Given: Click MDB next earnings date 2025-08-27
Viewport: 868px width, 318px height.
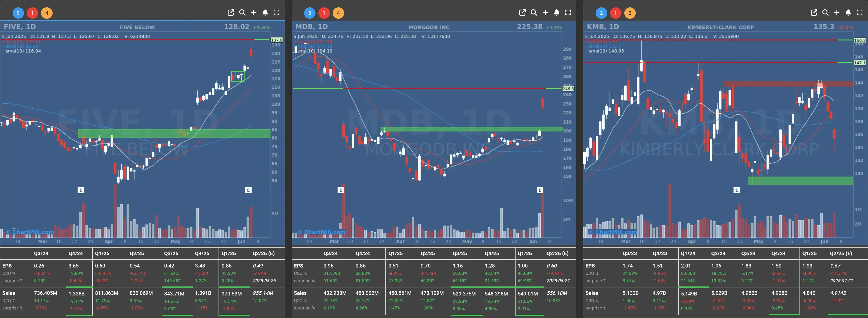Looking at the screenshot, I should [x=558, y=281].
